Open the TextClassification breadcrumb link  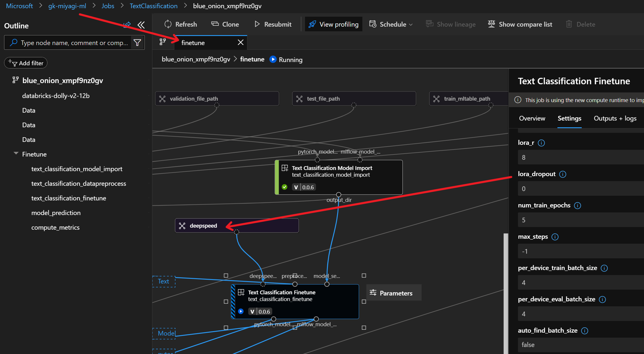(154, 6)
